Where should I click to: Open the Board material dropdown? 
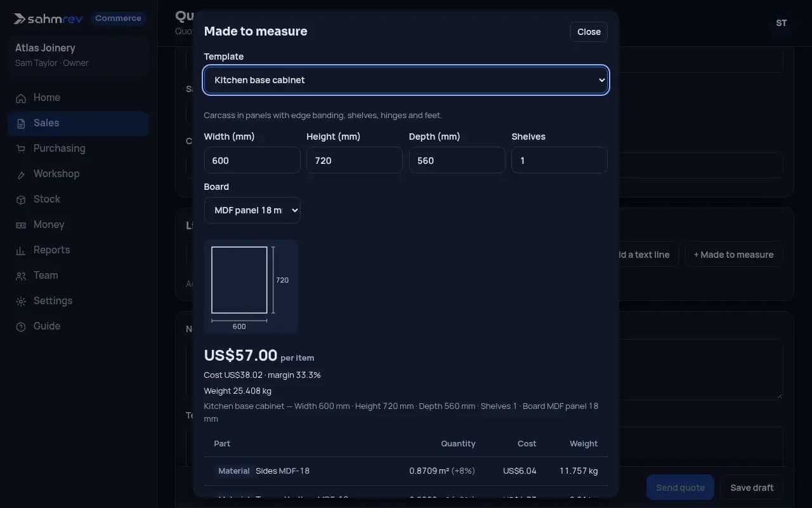click(252, 210)
